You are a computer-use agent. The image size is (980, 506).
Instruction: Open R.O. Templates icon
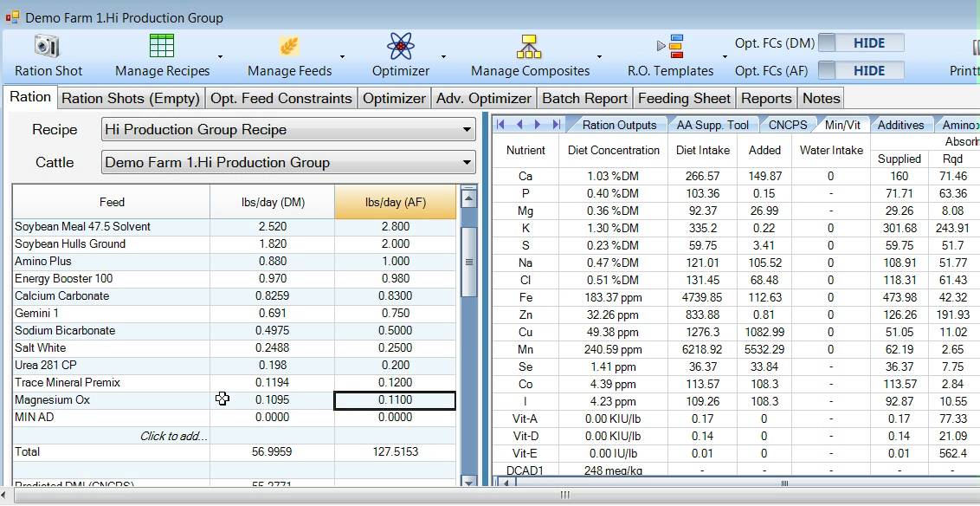point(669,46)
